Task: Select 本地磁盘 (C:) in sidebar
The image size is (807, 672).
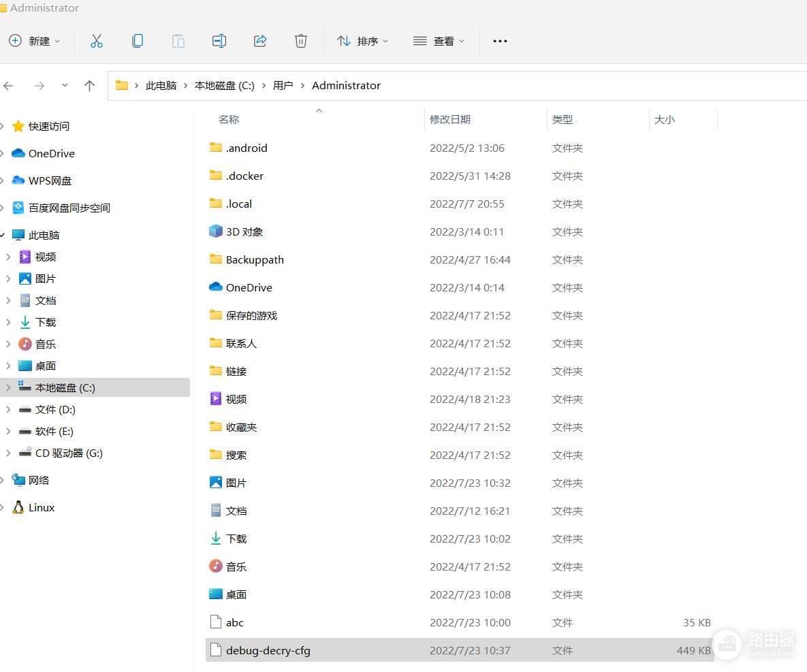Action: click(x=95, y=388)
